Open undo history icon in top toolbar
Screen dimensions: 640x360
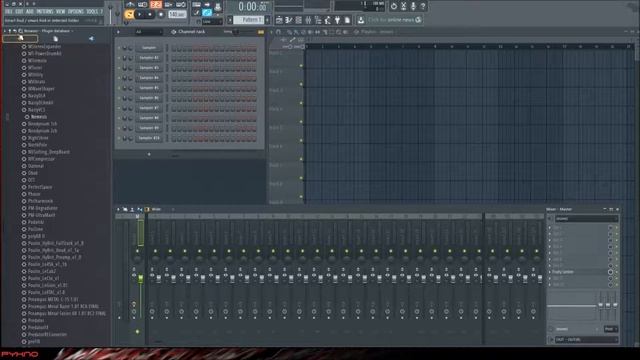click(393, 6)
